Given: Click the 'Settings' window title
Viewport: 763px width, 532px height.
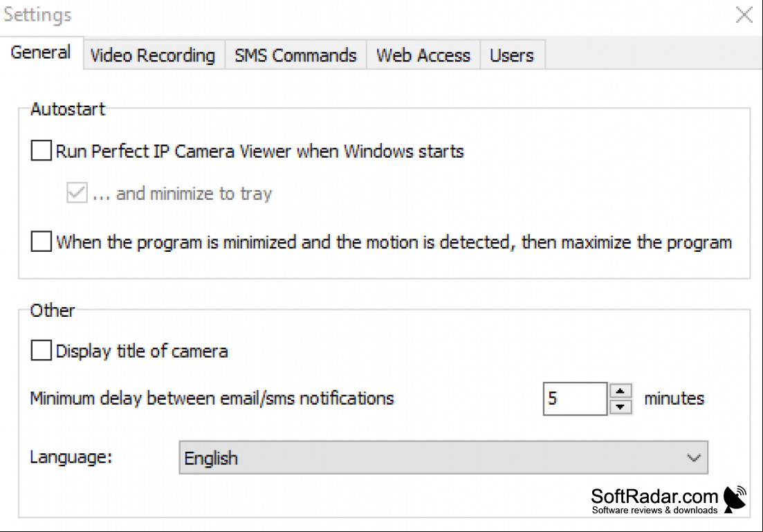Looking at the screenshot, I should click(x=37, y=15).
